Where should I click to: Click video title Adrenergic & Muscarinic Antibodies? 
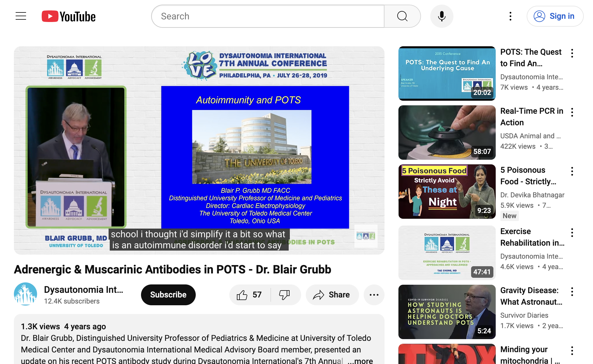[173, 269]
